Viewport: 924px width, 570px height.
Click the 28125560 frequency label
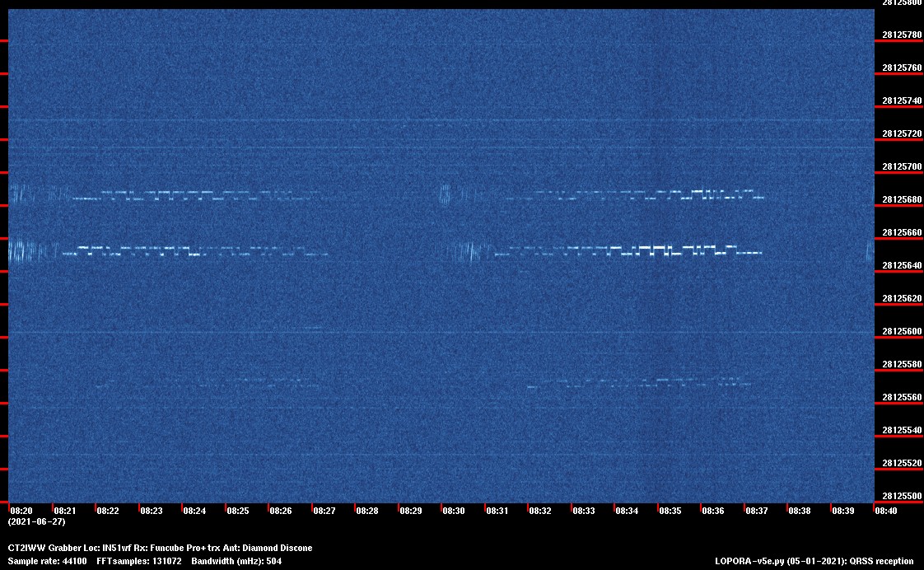click(902, 398)
